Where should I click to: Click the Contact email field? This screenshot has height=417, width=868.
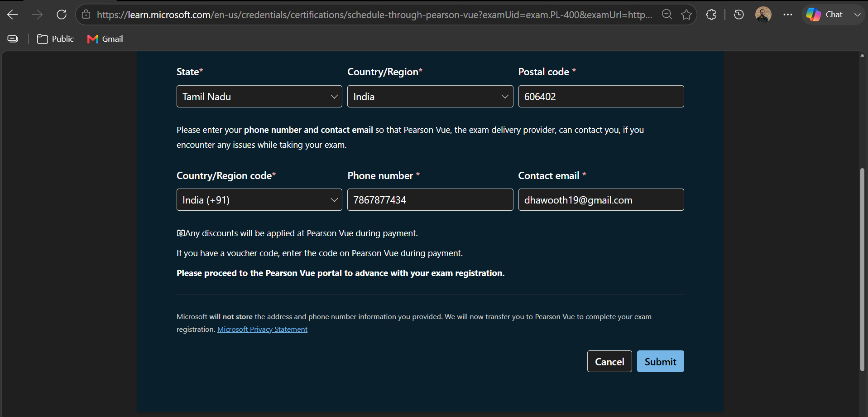pyautogui.click(x=601, y=200)
